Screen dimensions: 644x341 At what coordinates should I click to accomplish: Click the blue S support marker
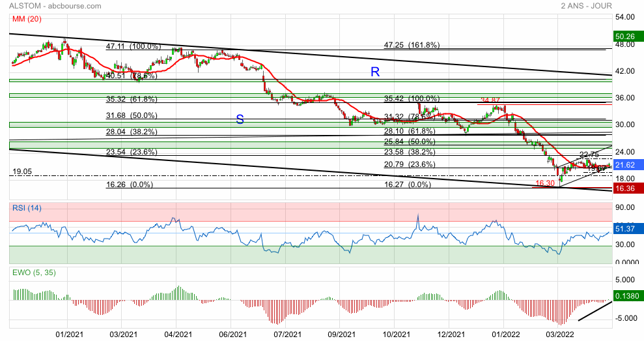240,119
